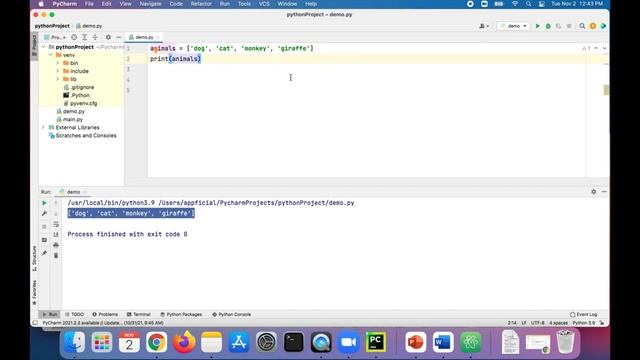Open demo.py from the project tree

pyautogui.click(x=71, y=111)
